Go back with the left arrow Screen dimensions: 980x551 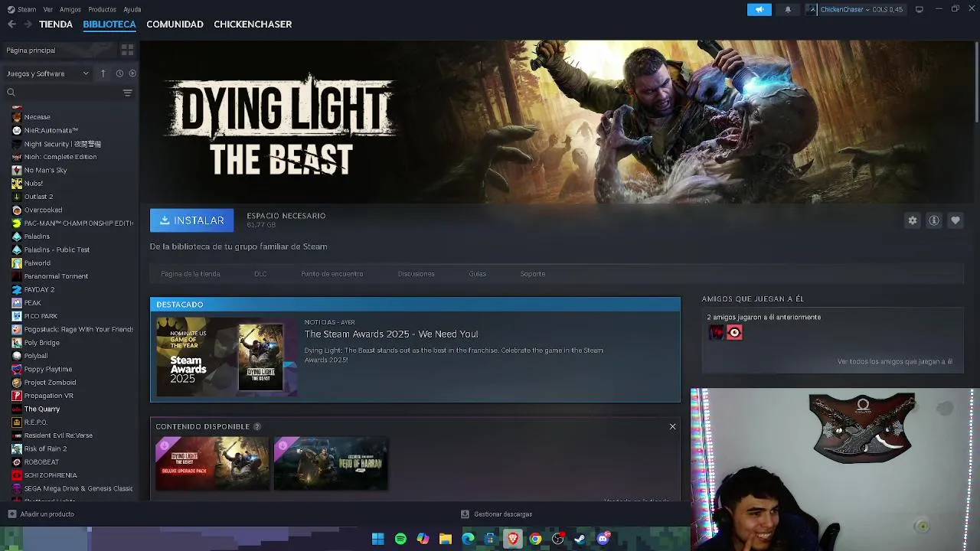11,24
